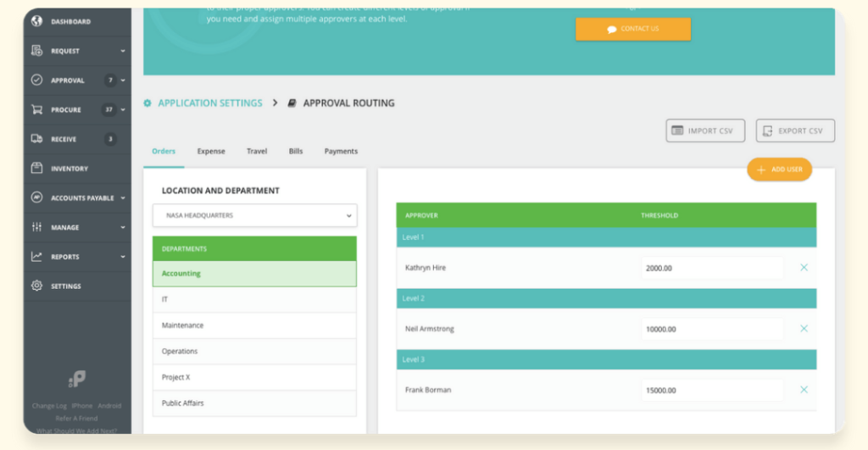868x450 pixels.
Task: Click the Settings gear icon in sidebar
Action: pyautogui.click(x=36, y=286)
